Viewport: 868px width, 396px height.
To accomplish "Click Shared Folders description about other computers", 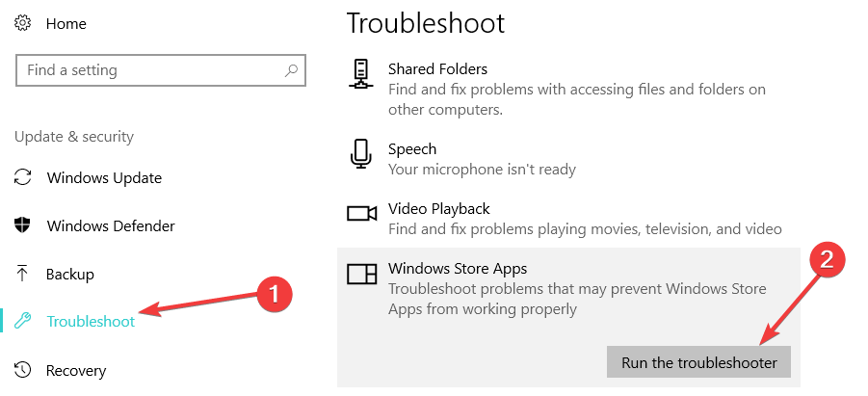I will coord(577,99).
